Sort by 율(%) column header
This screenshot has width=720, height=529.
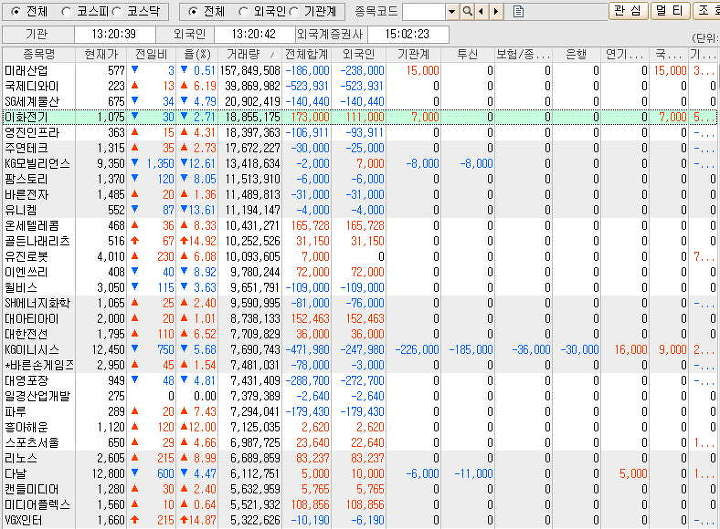click(197, 54)
